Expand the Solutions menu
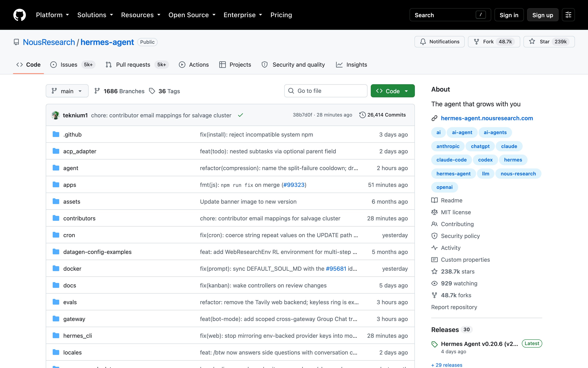This screenshot has width=588, height=368. 95,15
